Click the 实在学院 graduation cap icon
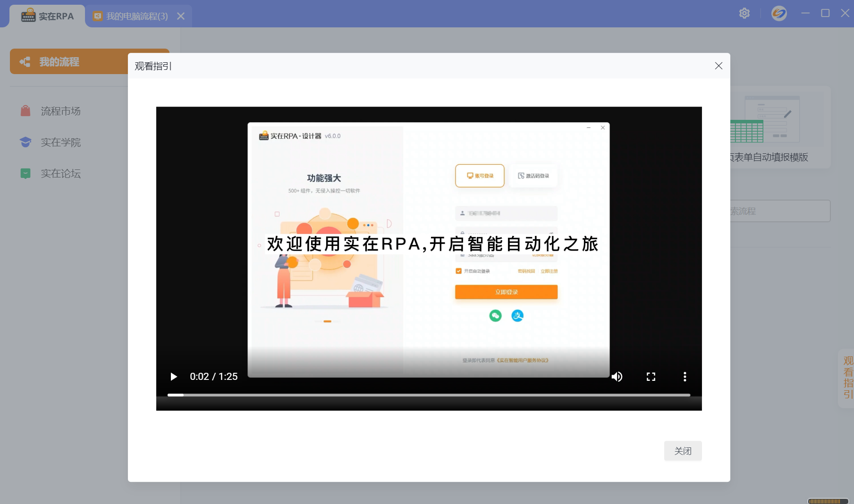This screenshot has height=504, width=854. (x=25, y=142)
